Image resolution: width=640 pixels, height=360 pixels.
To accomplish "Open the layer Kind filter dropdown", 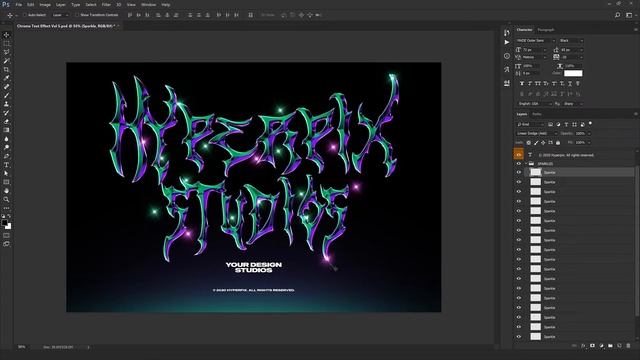I will [x=530, y=124].
